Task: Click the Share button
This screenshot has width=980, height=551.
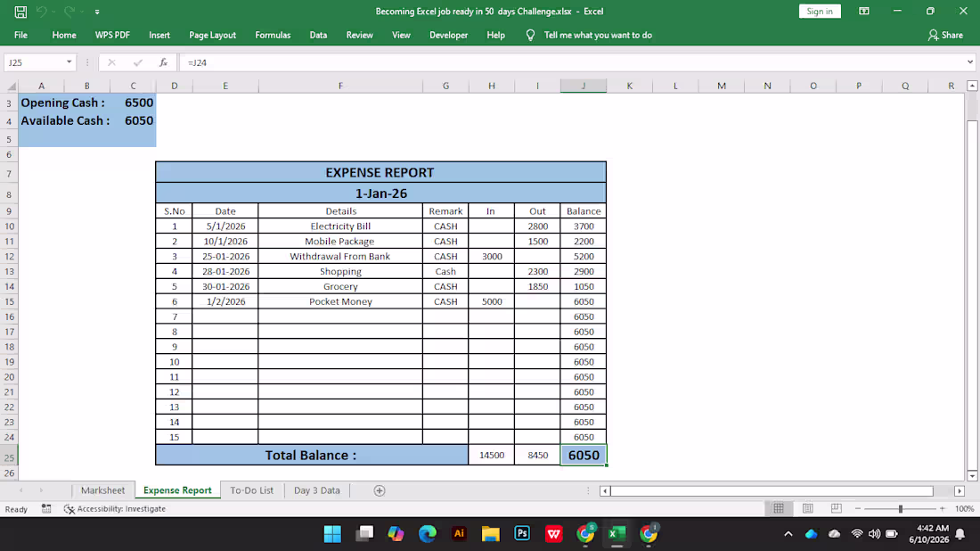Action: click(945, 35)
